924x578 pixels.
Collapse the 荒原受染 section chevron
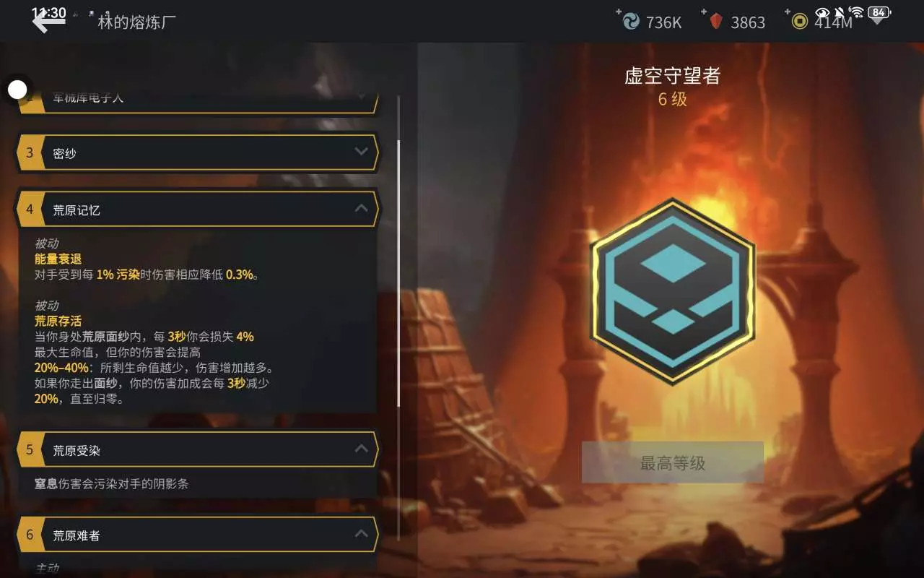[362, 449]
